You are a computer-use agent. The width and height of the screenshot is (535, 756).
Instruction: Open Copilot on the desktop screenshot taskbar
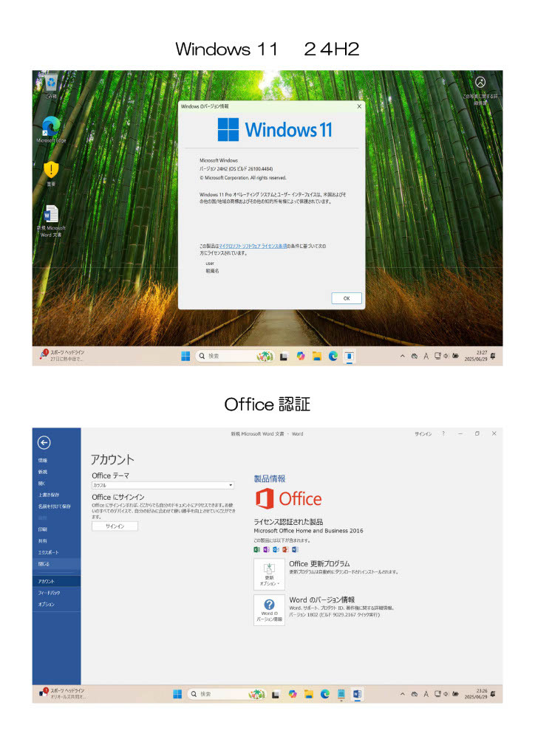301,357
